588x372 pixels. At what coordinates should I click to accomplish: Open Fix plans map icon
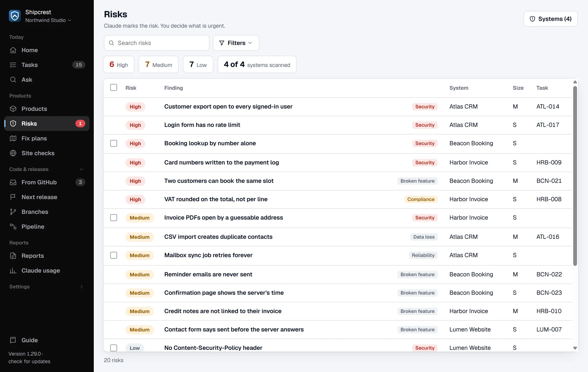click(x=13, y=138)
